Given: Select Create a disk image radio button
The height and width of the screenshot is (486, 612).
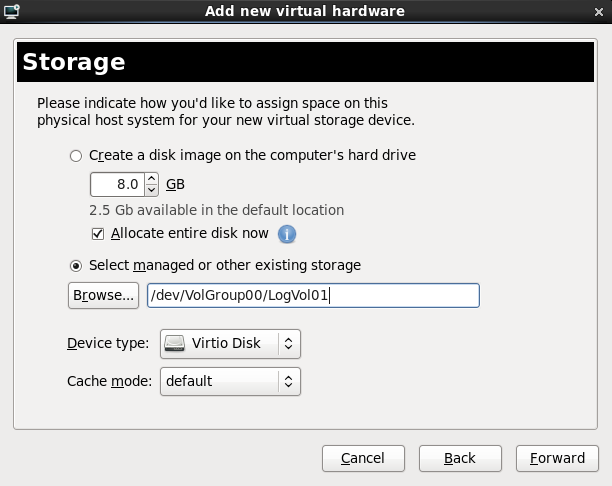Looking at the screenshot, I should pos(76,156).
